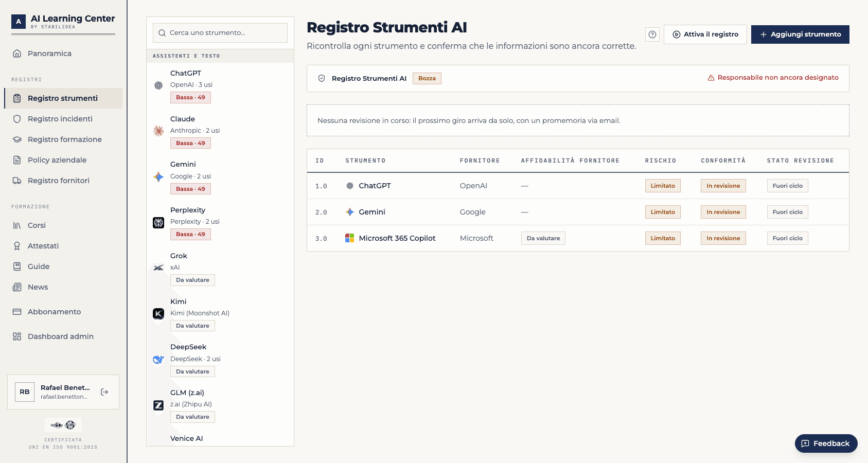Open the Gemini row in the table
This screenshot has height=463, width=868.
[x=578, y=212]
